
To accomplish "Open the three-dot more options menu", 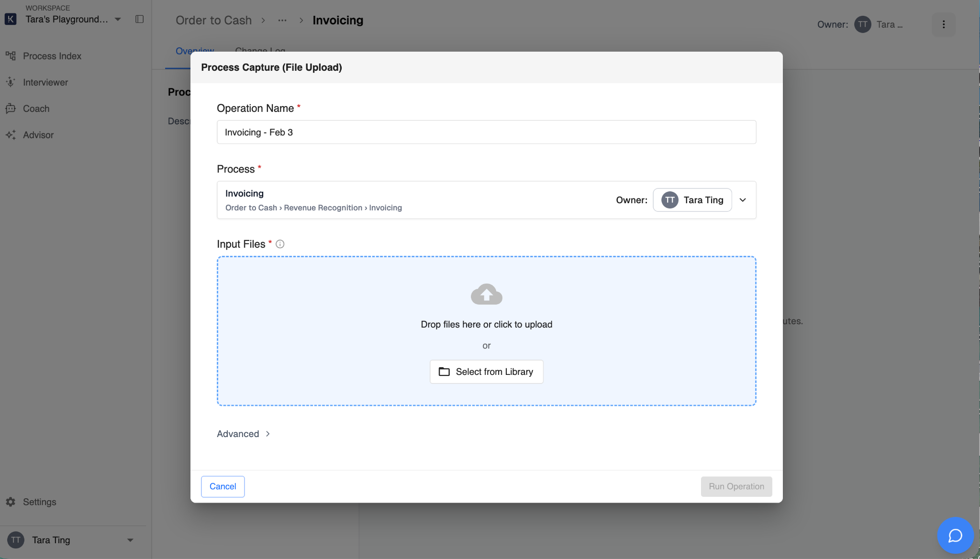I will click(943, 24).
